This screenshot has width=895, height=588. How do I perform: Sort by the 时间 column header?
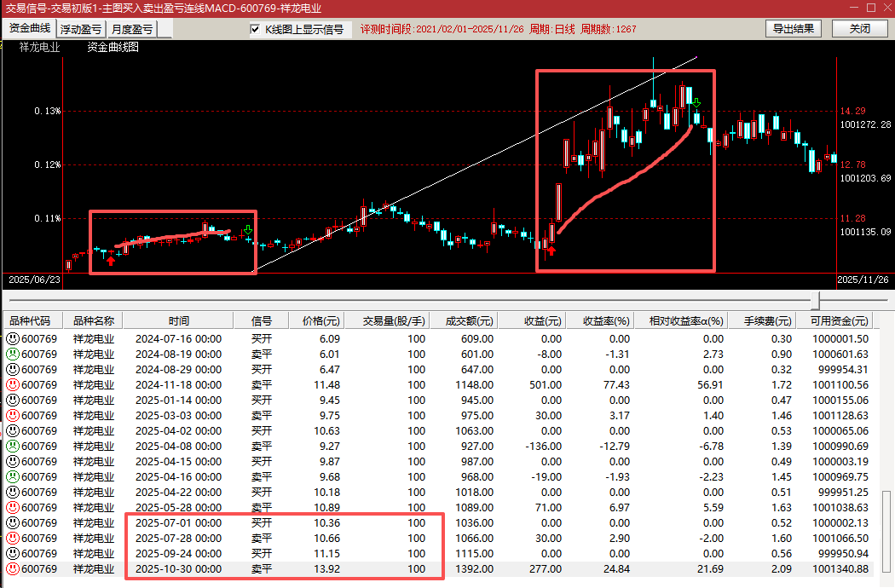(179, 320)
